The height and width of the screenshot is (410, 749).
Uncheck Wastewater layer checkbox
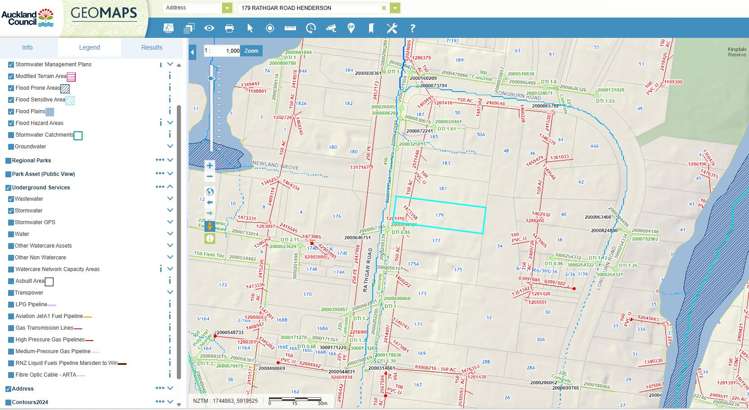click(x=11, y=199)
